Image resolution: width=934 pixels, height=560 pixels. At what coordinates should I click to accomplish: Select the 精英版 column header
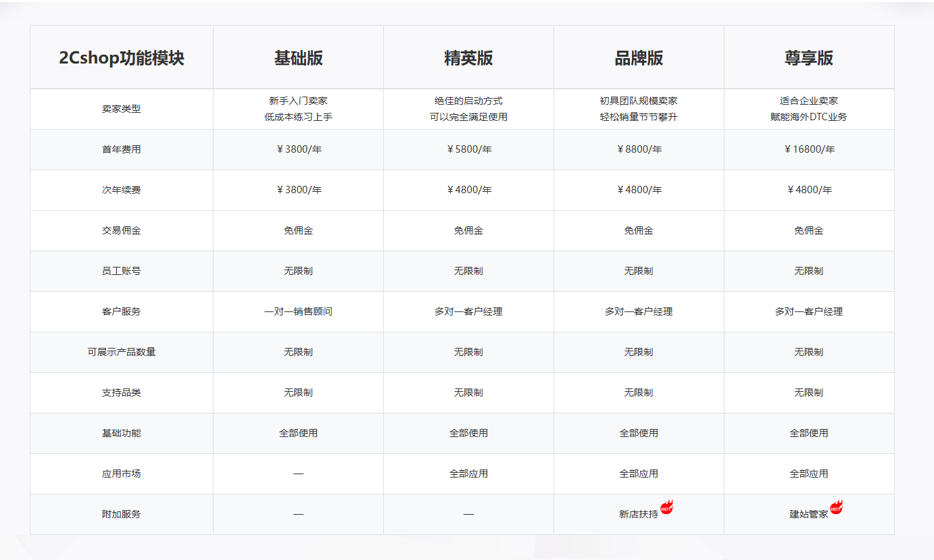pyautogui.click(x=468, y=57)
